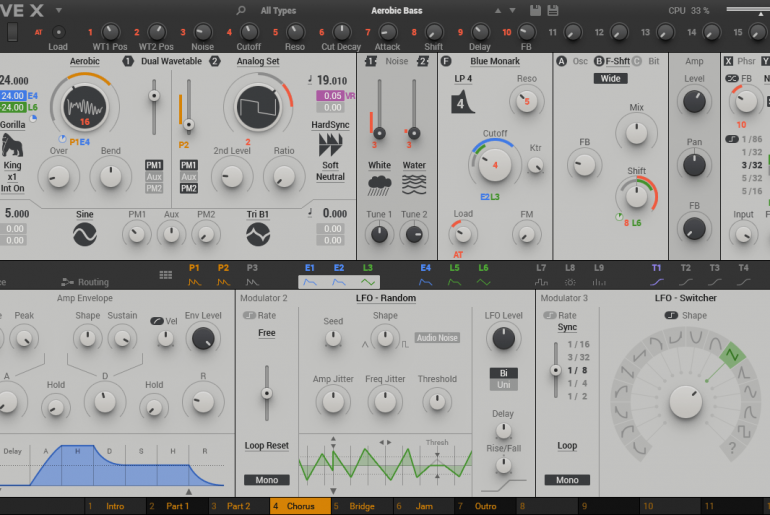Click the Noise 1 badge icon
Screen dimensions: 770x515
click(x=371, y=61)
